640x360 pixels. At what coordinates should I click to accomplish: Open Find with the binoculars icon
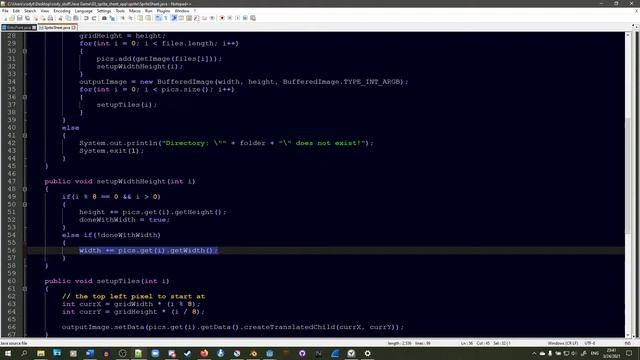[x=104, y=18]
